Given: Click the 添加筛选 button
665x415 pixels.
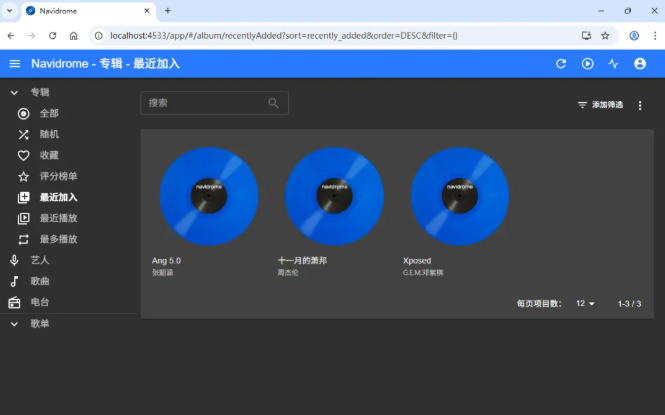Looking at the screenshot, I should click(601, 105).
